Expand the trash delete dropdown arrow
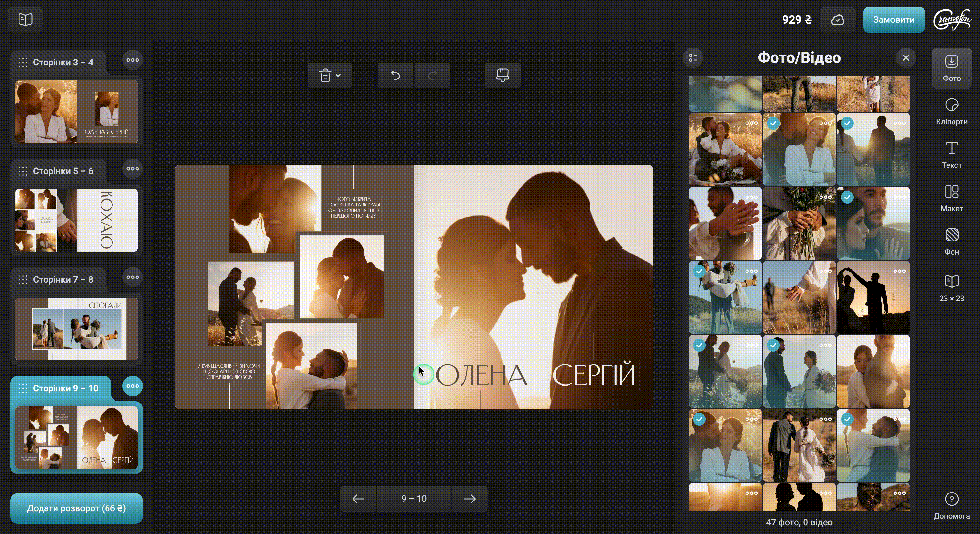Viewport: 980px width, 534px height. coord(338,75)
